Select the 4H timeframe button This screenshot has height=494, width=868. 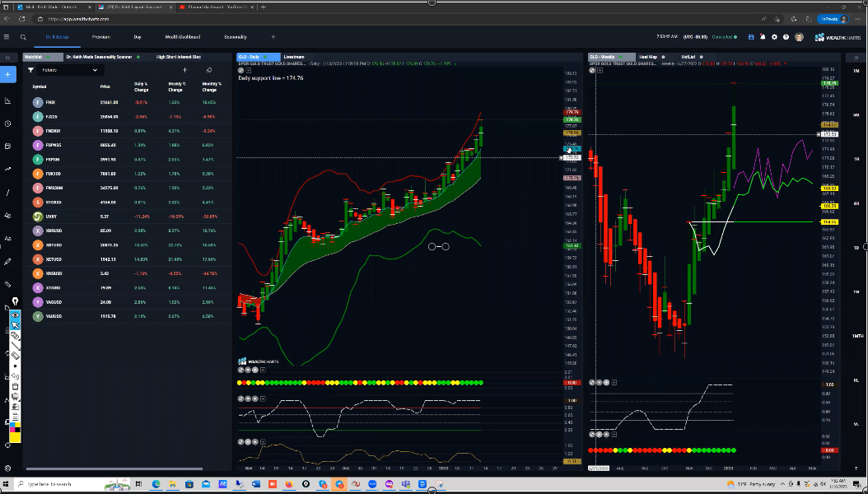coord(856,203)
